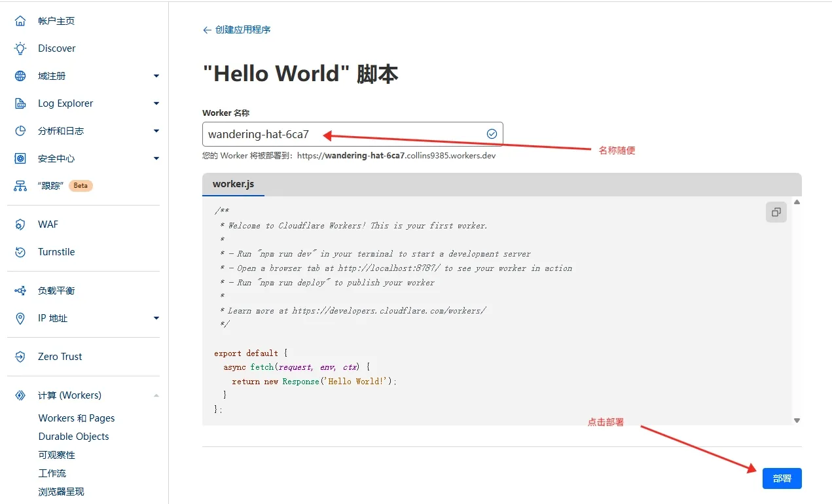This screenshot has height=504, width=832.
Task: Click the account home house icon
Action: (20, 21)
